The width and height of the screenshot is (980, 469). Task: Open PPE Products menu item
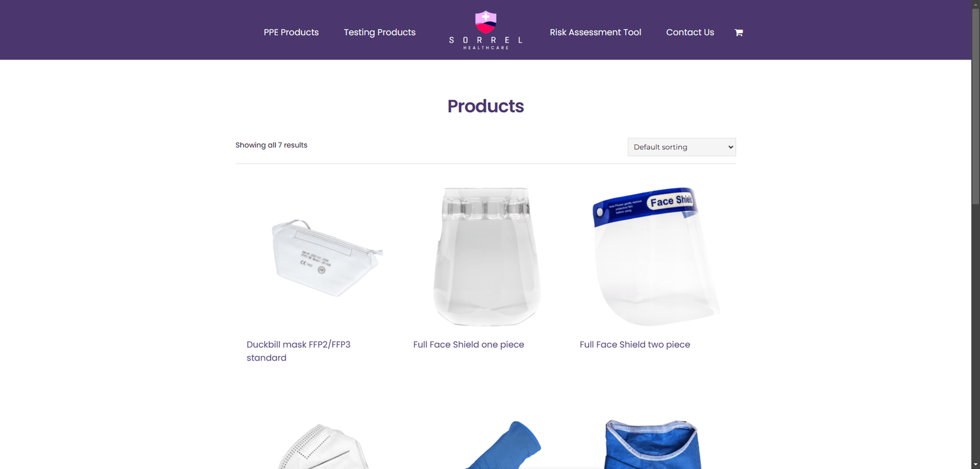click(291, 32)
